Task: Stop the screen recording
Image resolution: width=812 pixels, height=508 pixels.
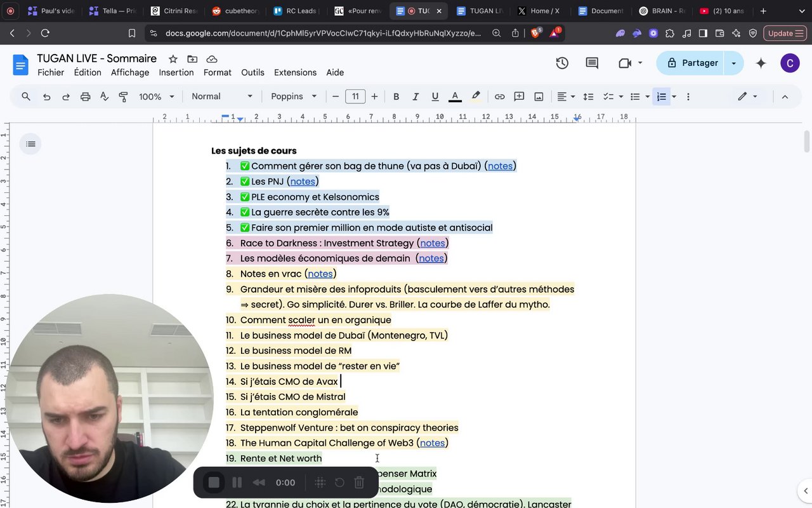Action: click(x=214, y=483)
